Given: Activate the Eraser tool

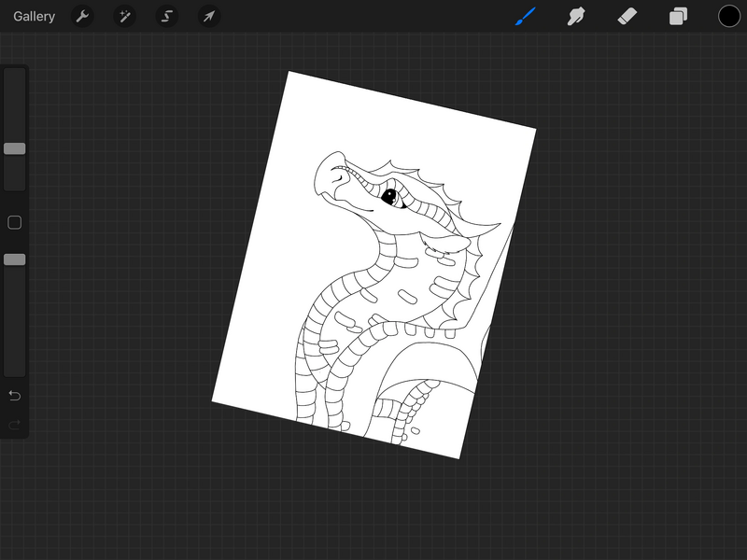Looking at the screenshot, I should click(627, 16).
